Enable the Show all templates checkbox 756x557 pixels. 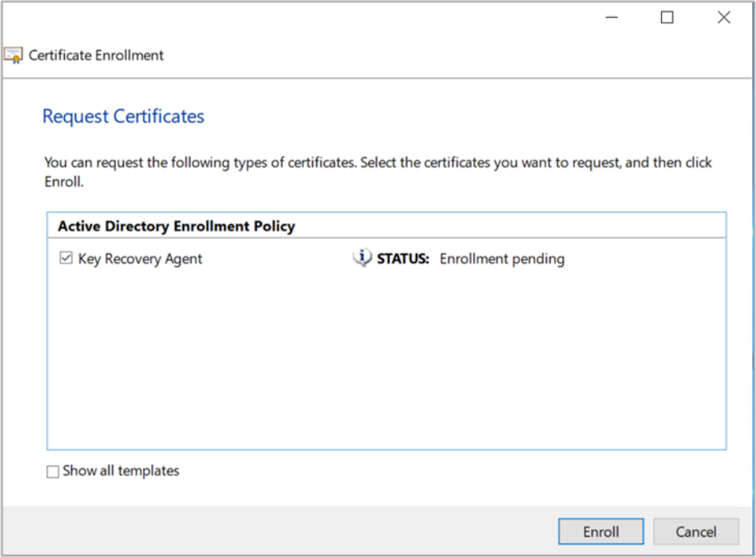tap(53, 472)
